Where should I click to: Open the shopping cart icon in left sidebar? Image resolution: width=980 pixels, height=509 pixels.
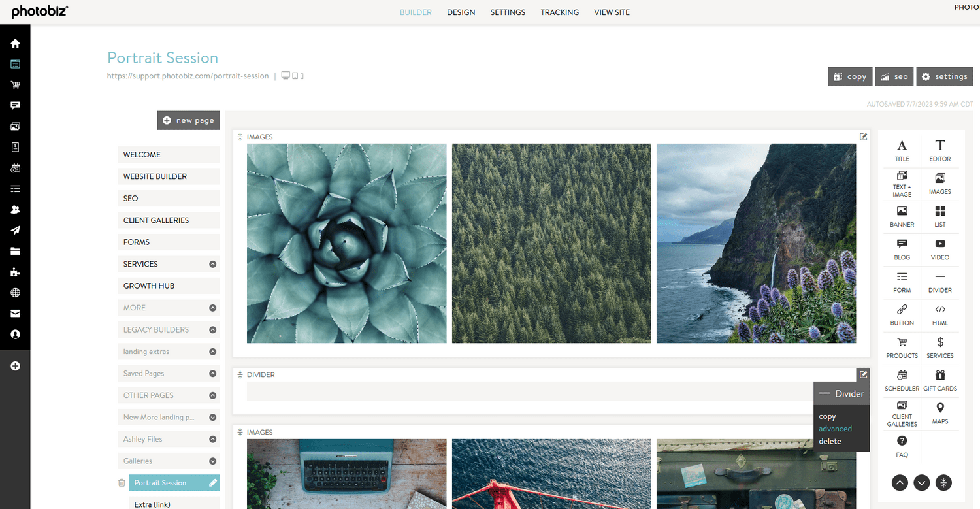pyautogui.click(x=15, y=85)
